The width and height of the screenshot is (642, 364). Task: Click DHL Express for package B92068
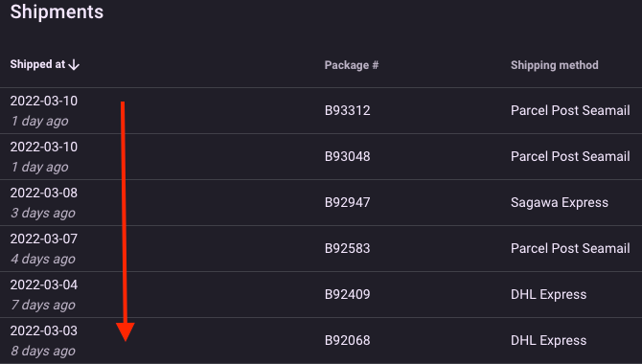tap(548, 340)
